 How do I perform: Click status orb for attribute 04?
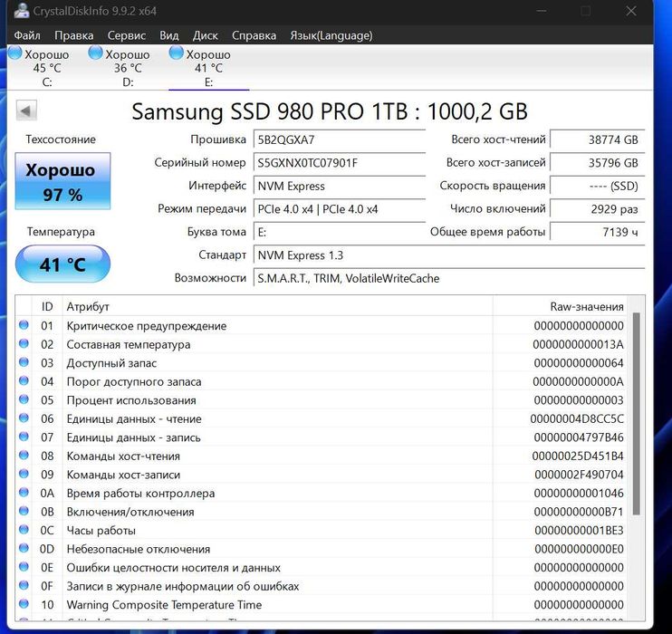(24, 380)
